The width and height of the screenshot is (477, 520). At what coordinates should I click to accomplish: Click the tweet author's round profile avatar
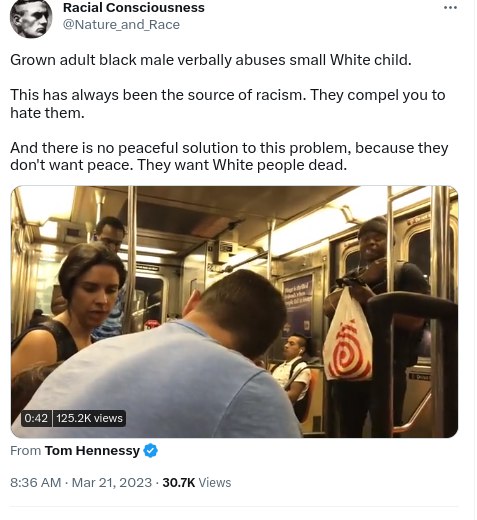point(31,17)
